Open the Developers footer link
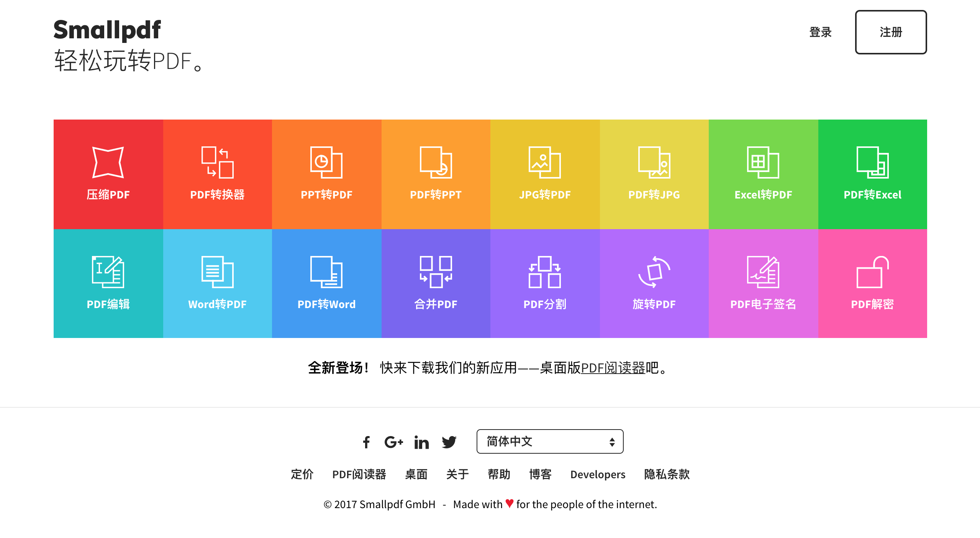 pyautogui.click(x=598, y=474)
